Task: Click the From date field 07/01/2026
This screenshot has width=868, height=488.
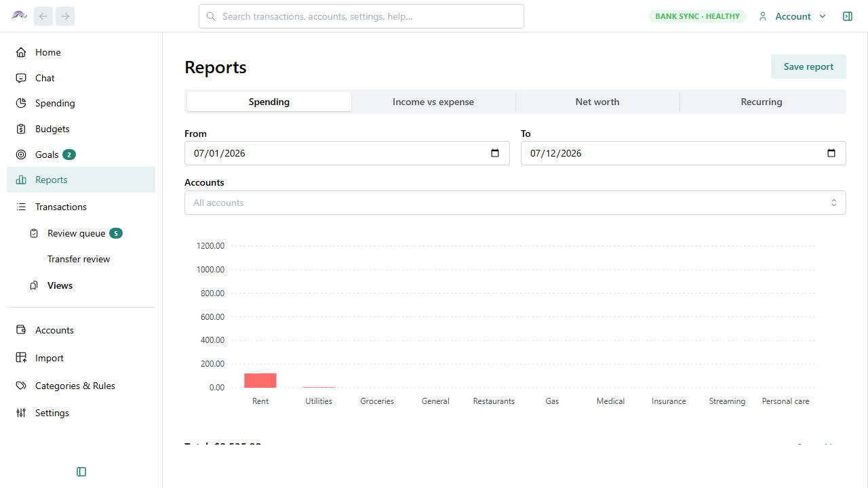Action: click(347, 153)
